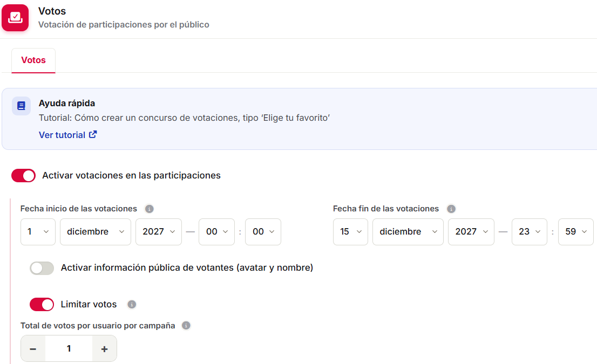This screenshot has height=364, width=597.
Task: Enable public voter information toggle
Action: 42,268
